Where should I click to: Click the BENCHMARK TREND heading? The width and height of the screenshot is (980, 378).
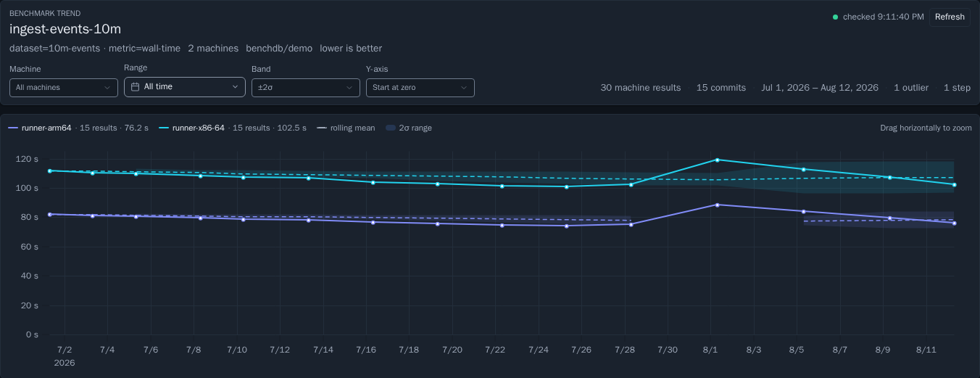coord(45,13)
